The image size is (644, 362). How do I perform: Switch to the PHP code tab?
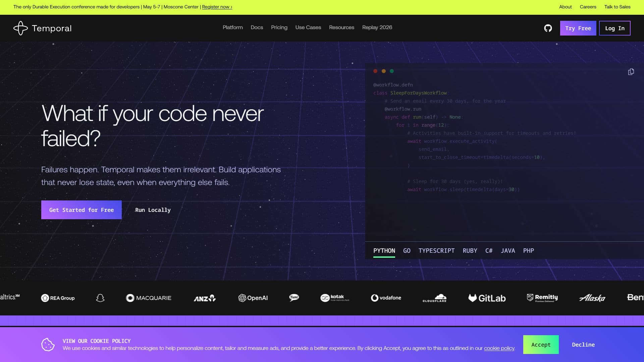[528, 251]
